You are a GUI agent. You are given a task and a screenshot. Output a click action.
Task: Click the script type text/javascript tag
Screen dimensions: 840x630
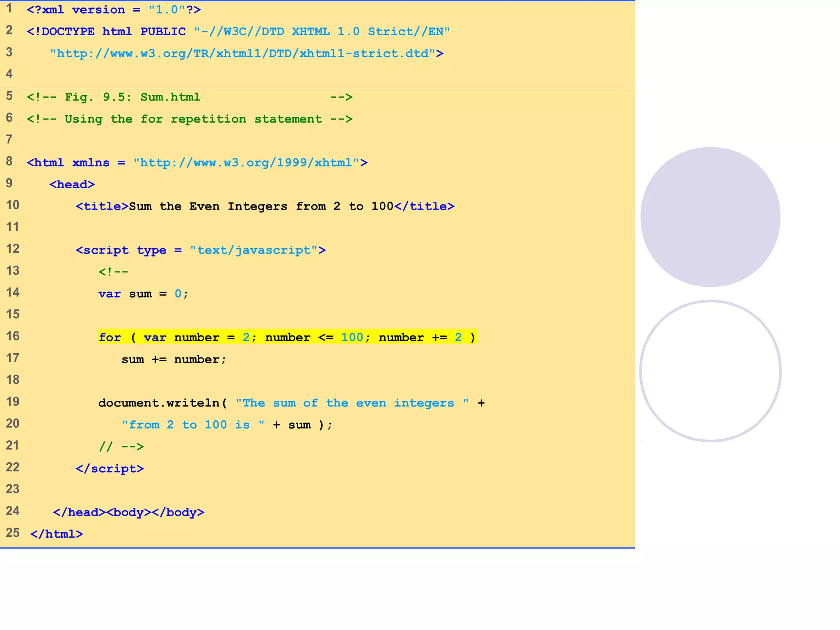point(201,250)
